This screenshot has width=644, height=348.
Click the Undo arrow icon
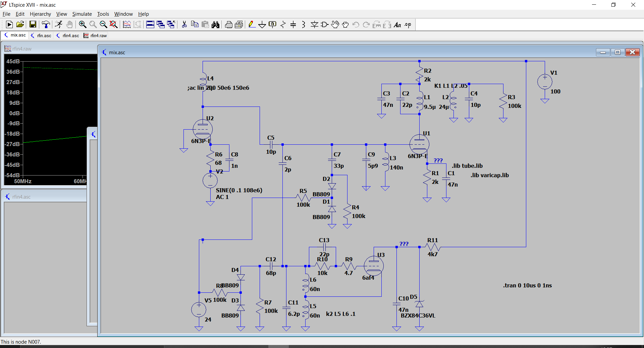[x=356, y=24]
